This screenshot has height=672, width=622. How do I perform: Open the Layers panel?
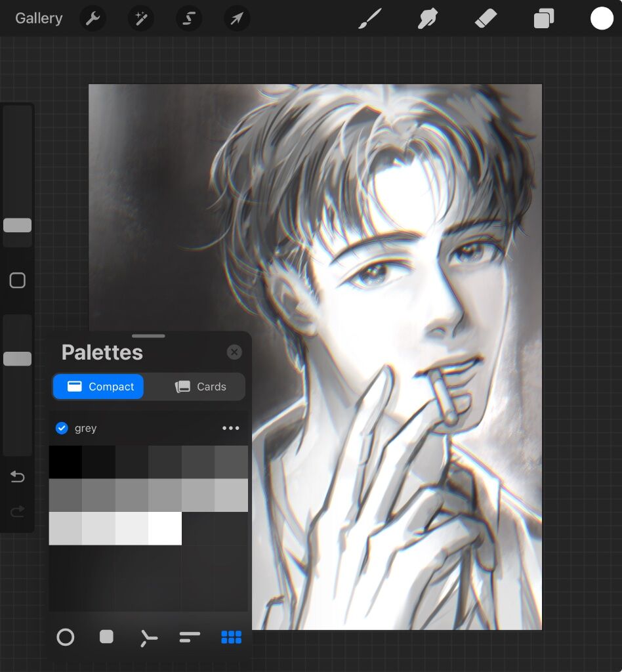[x=544, y=18]
